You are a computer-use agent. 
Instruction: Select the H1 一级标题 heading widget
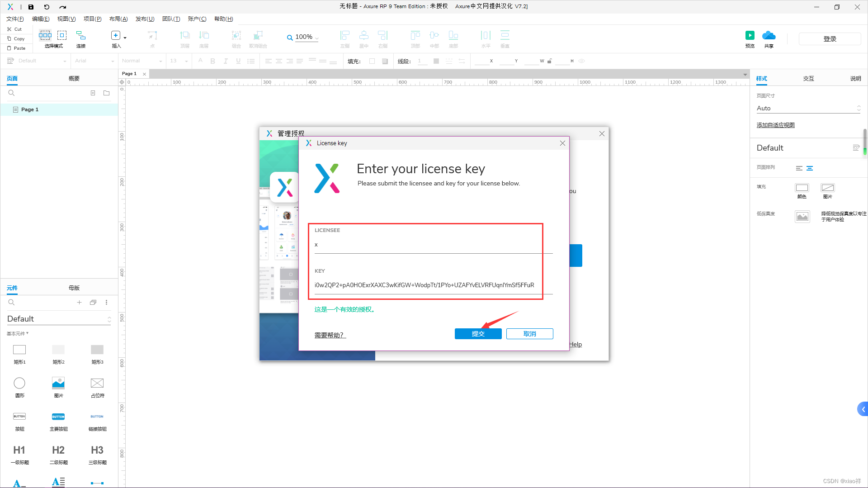click(19, 450)
